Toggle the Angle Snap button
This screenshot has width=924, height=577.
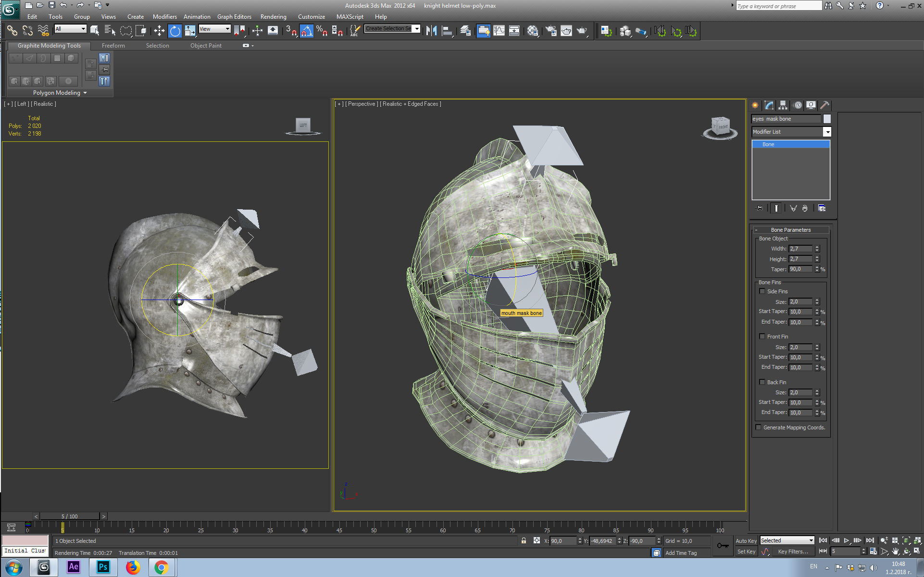click(x=306, y=31)
